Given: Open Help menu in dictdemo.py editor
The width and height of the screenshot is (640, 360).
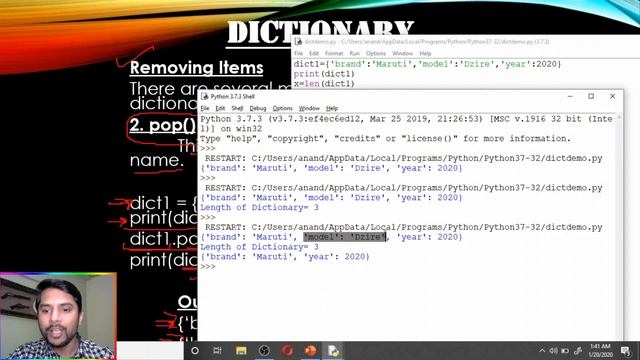Looking at the screenshot, I should [x=425, y=53].
